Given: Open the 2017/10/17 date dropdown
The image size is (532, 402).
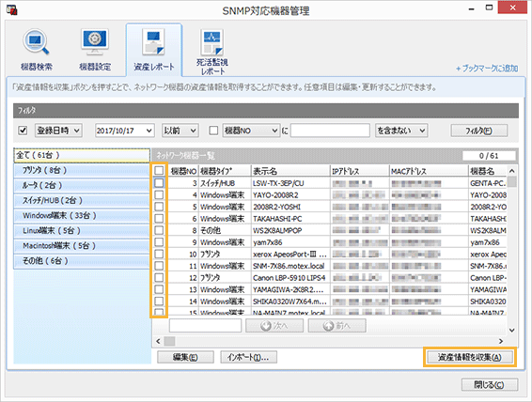Looking at the screenshot, I should 124,131.
